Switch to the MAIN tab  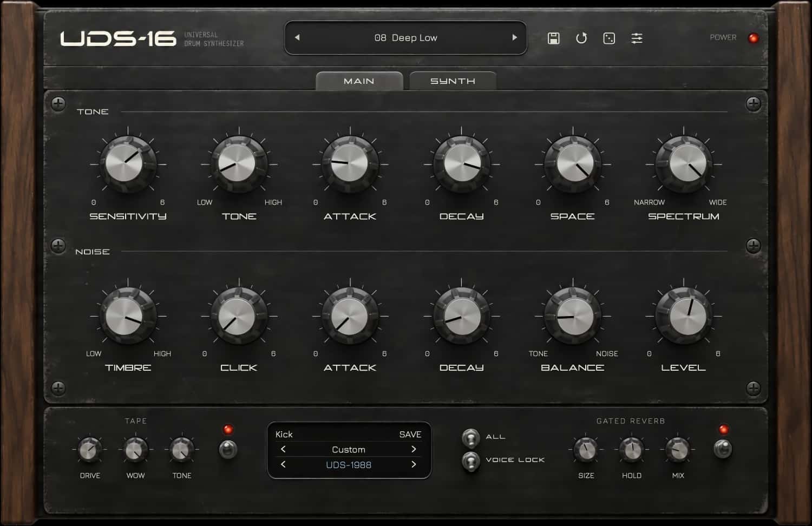pos(359,81)
